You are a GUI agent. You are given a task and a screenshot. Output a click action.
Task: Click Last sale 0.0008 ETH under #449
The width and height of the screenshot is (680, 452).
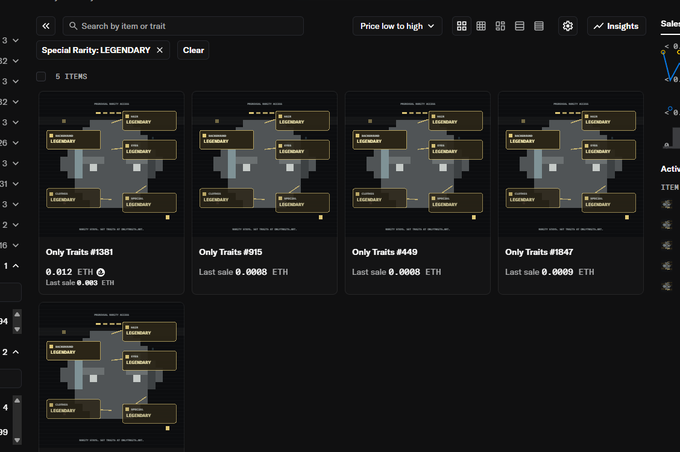(396, 272)
